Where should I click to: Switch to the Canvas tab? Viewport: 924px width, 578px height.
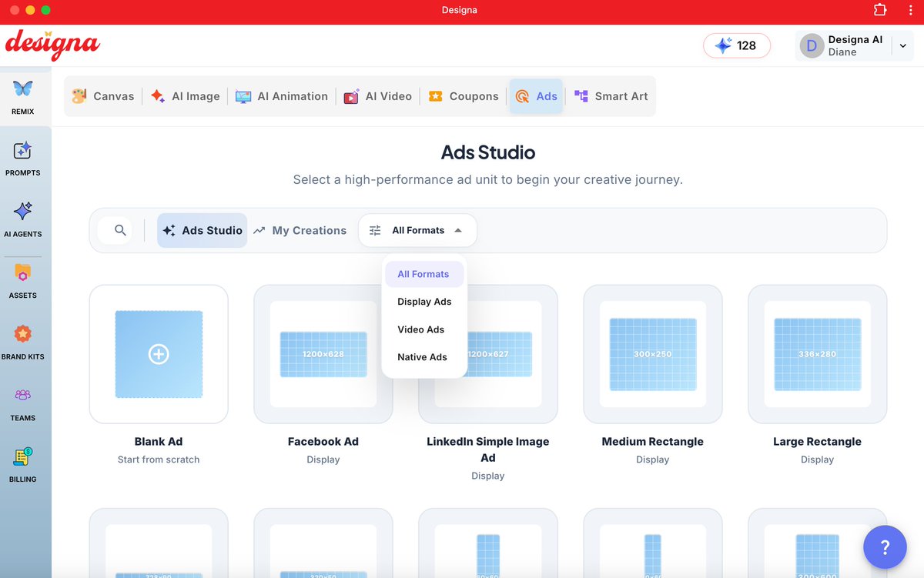pyautogui.click(x=103, y=96)
